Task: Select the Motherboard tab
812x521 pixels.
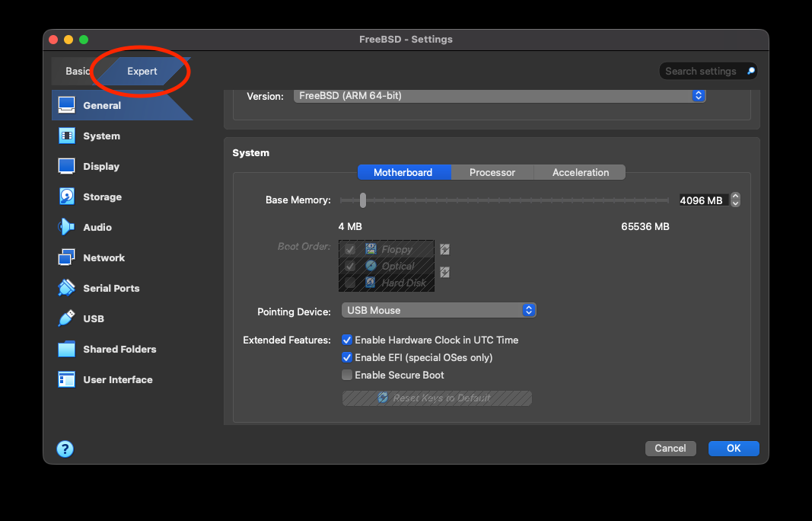Action: tap(404, 173)
